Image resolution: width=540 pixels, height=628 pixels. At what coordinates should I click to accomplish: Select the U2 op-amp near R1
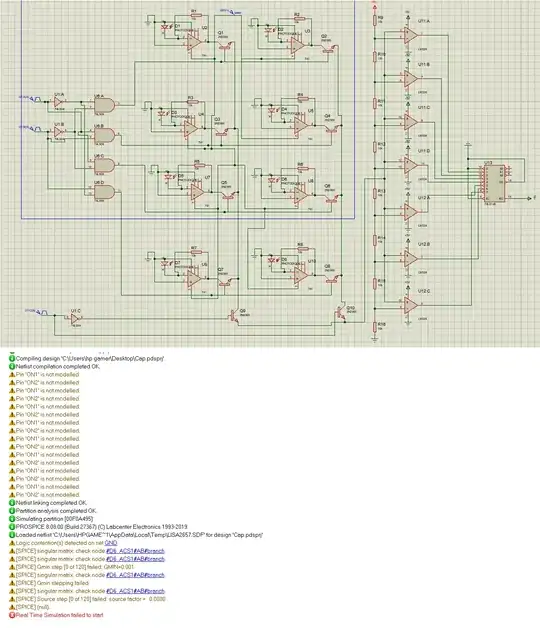point(194,42)
